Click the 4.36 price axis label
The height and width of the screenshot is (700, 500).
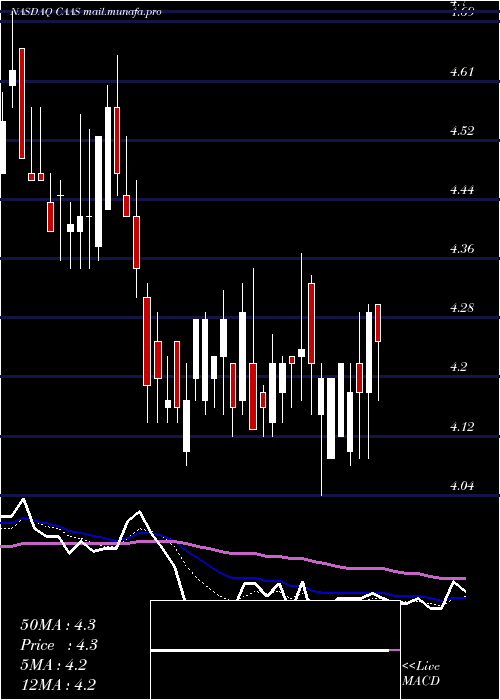462,249
